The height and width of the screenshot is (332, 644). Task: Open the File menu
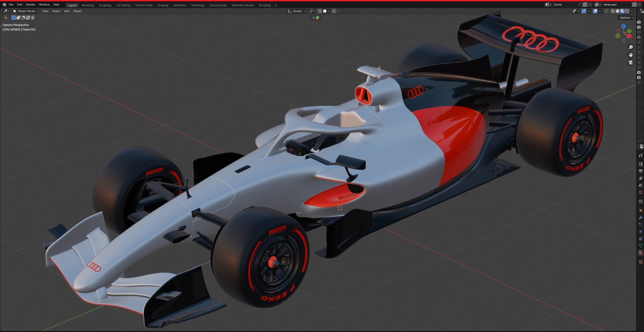[x=11, y=4]
